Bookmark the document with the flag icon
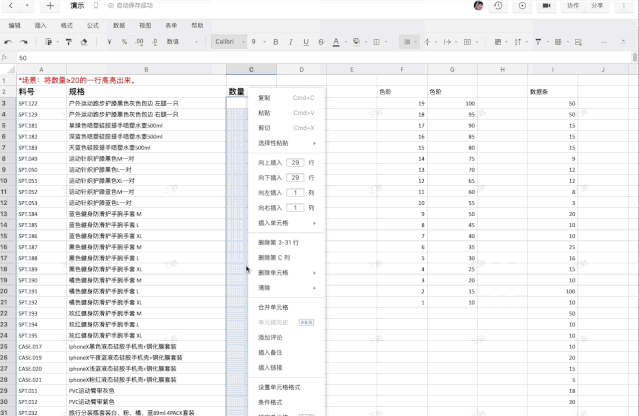The width and height of the screenshot is (639, 416). coord(96,6)
